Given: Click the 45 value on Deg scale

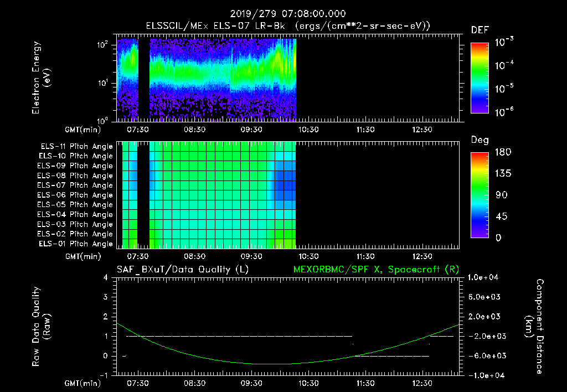Looking at the screenshot, I should coord(501,216).
